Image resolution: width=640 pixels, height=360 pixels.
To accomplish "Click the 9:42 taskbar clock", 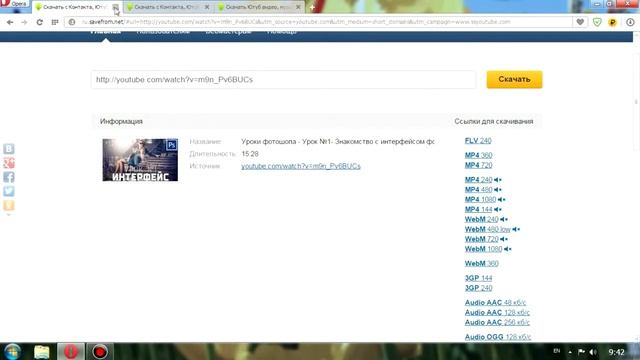I will [x=616, y=352].
